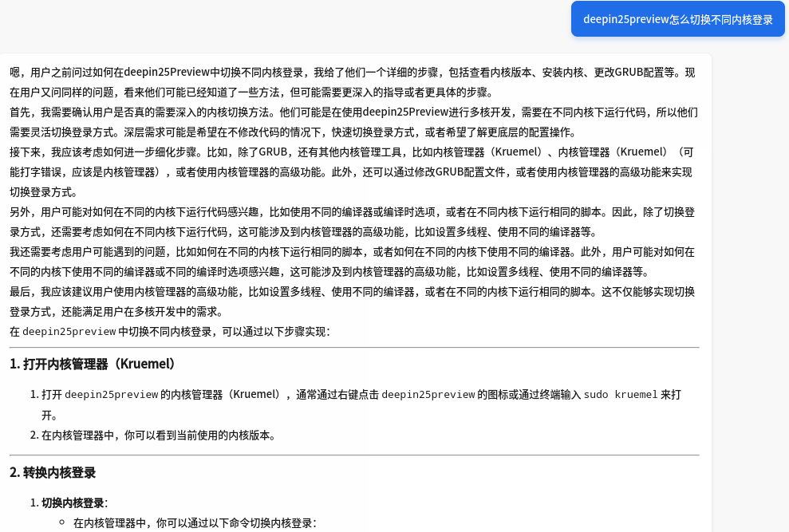The height and width of the screenshot is (532, 789).
Task: Click the bold text '切换内核登录' in list
Action: (x=73, y=502)
